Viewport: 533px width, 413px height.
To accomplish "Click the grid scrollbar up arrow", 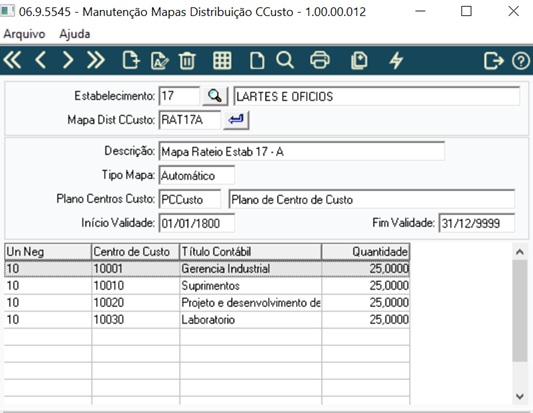I will pos(519,252).
